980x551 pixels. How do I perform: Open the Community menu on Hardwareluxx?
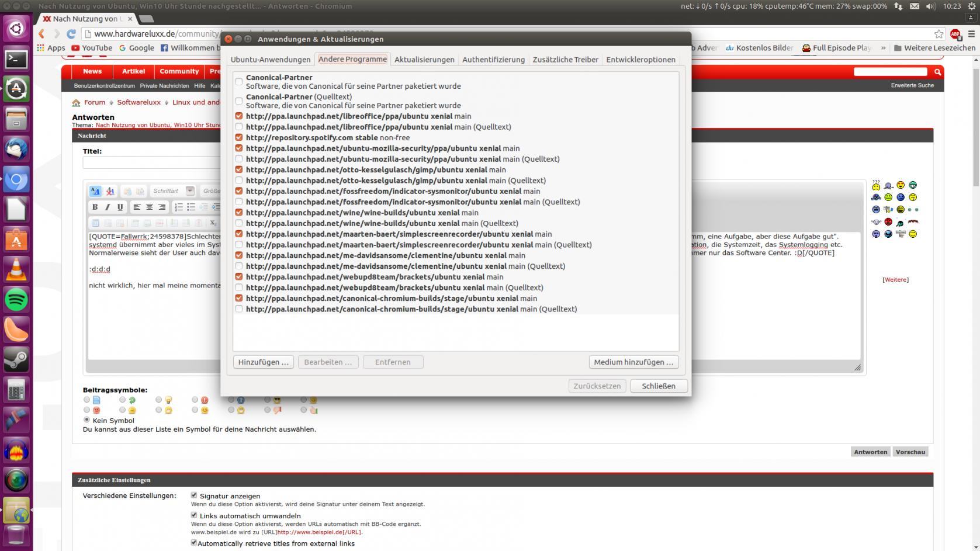coord(179,71)
